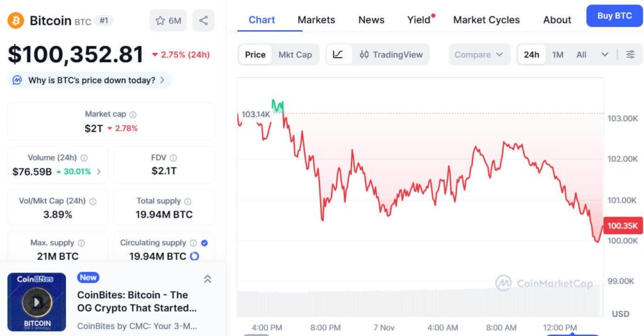The width and height of the screenshot is (644, 336).
Task: Click the FDV info icon
Action: click(x=173, y=158)
